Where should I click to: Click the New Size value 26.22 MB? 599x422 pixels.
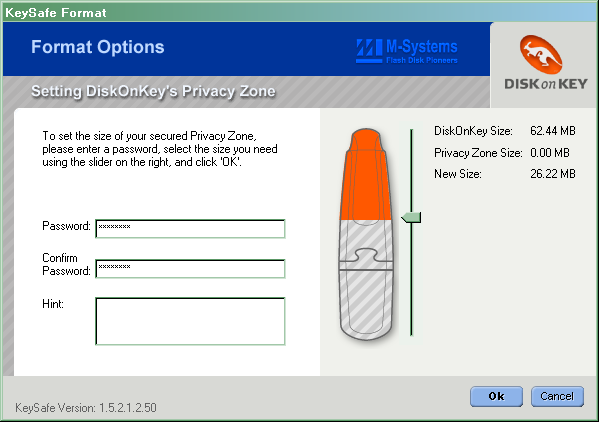(x=553, y=174)
